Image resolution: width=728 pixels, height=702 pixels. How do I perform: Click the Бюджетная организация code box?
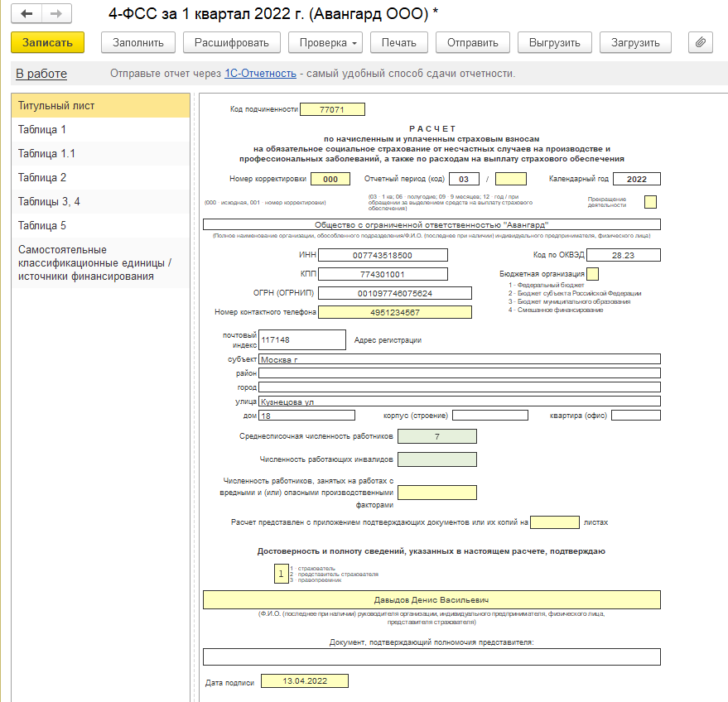(x=592, y=274)
